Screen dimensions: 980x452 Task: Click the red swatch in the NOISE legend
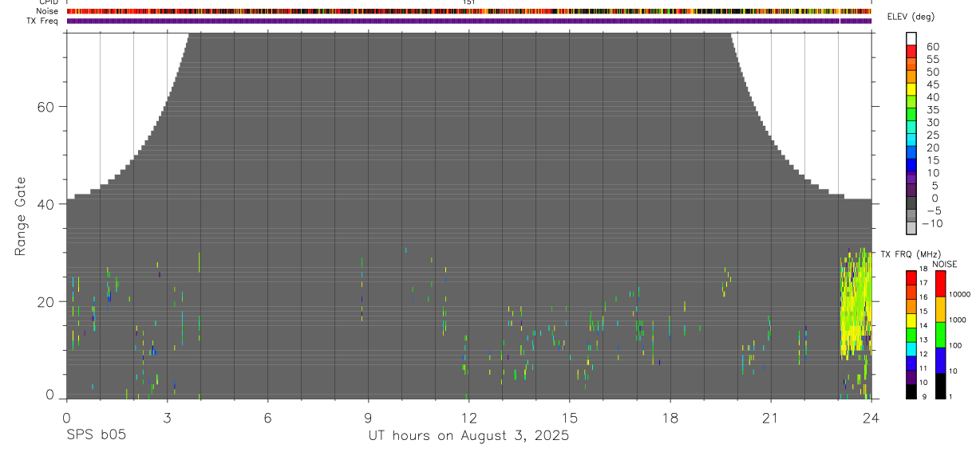tap(941, 284)
